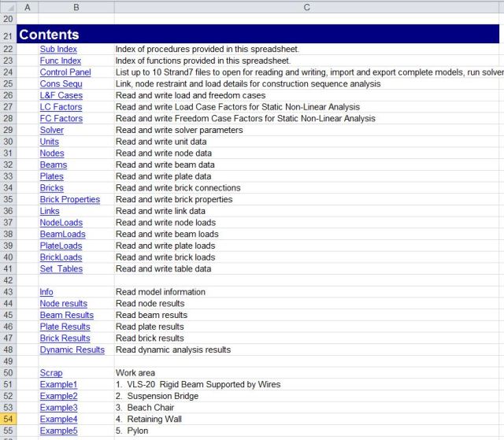Open the Sub Index link
Image resolution: width=504 pixels, height=440 pixels.
(58, 49)
